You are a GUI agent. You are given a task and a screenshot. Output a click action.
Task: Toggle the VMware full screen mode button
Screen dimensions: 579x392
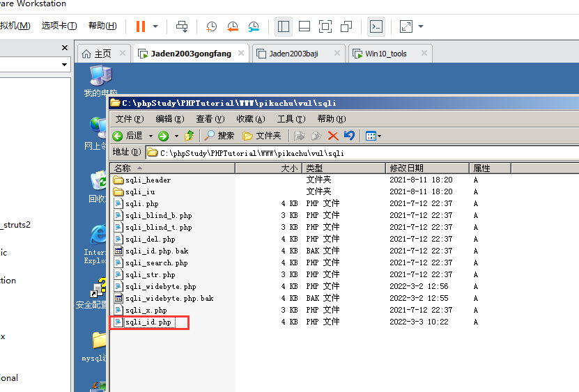coord(325,26)
